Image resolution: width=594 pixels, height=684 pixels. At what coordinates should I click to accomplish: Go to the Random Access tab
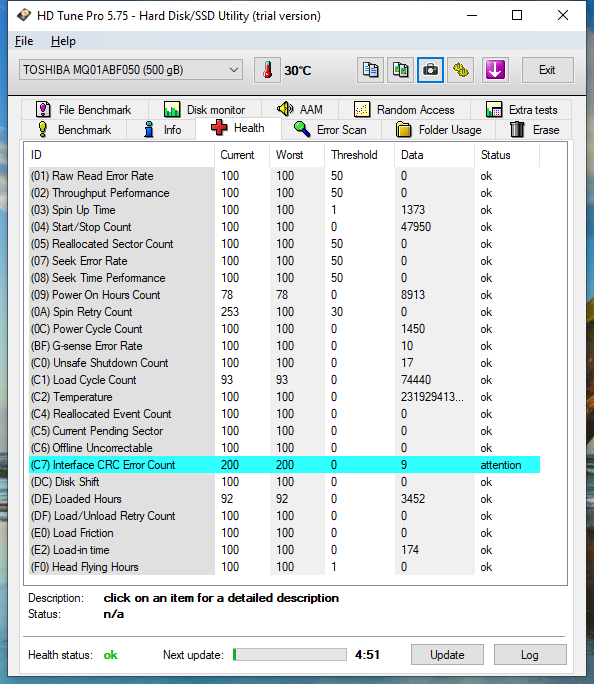click(x=404, y=109)
